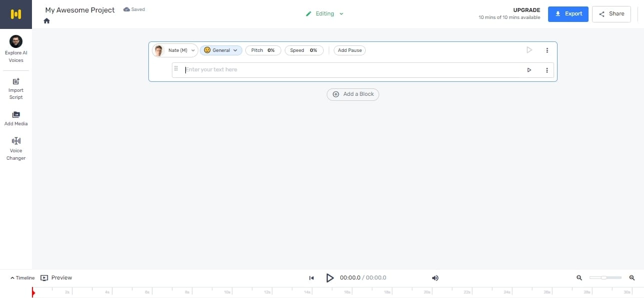
Task: Click the UPGRADE link
Action: pos(527,10)
